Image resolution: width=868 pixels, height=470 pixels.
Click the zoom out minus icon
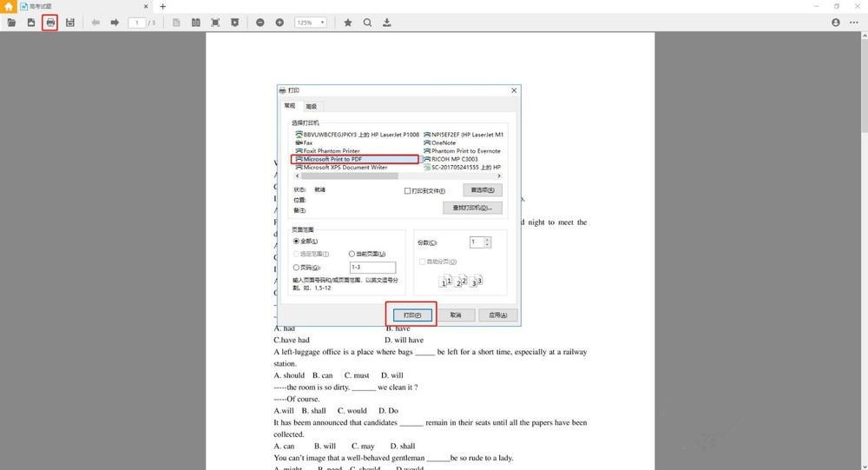point(260,23)
